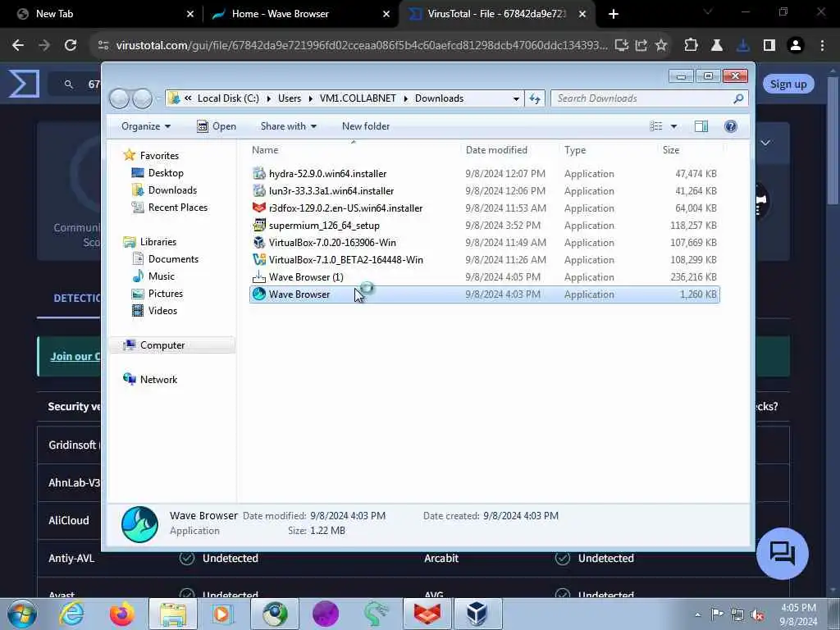Click the New folder button
Screen dimensions: 840x630
coord(366,126)
